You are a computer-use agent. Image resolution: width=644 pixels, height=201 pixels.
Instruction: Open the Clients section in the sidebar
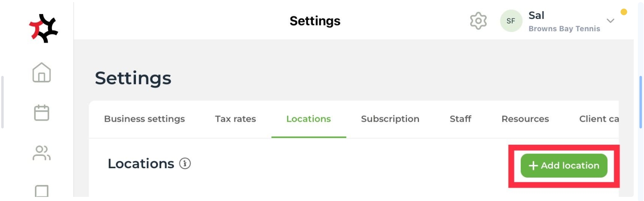coord(41,153)
